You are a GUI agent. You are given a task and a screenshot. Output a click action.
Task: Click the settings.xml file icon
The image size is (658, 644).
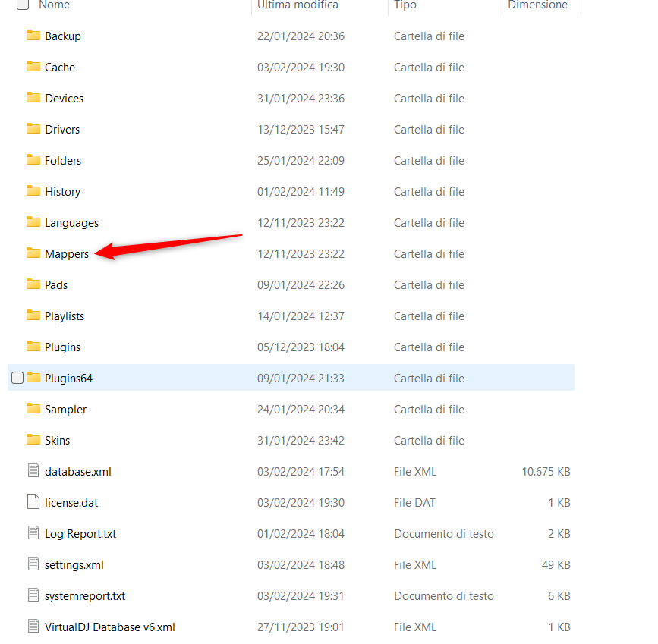point(33,564)
